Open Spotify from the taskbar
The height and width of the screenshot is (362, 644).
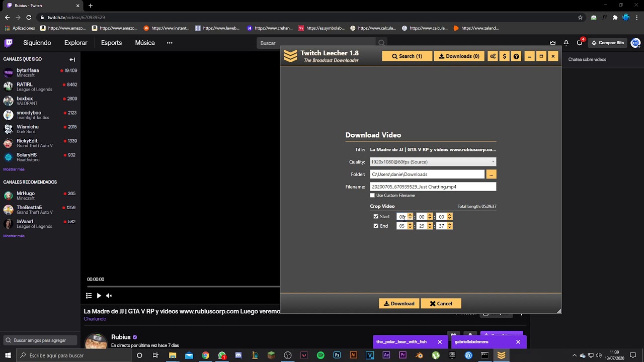click(320, 355)
